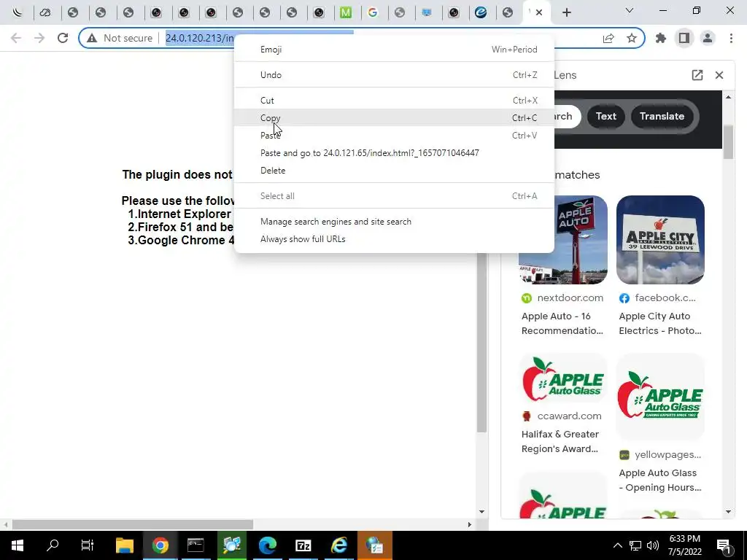Viewport: 747px width, 560px height.
Task: Click the page horizontal scrollbar thumb
Action: pos(133,524)
